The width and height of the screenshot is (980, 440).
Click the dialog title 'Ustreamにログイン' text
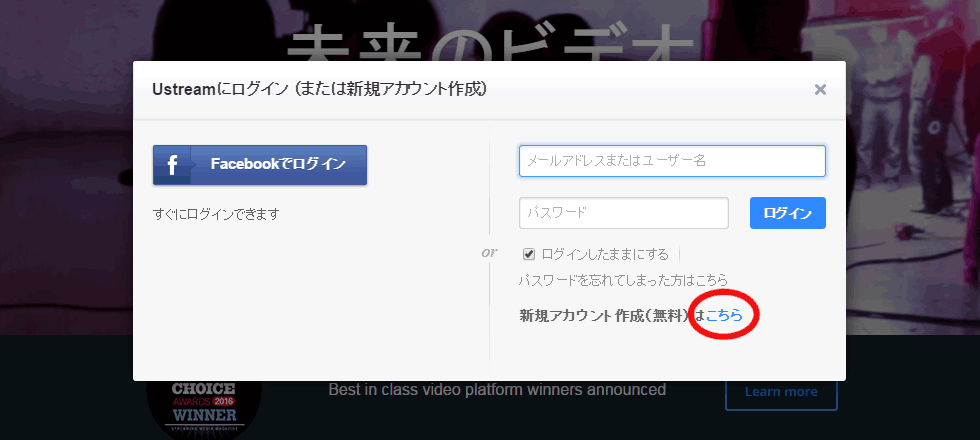pyautogui.click(x=220, y=89)
